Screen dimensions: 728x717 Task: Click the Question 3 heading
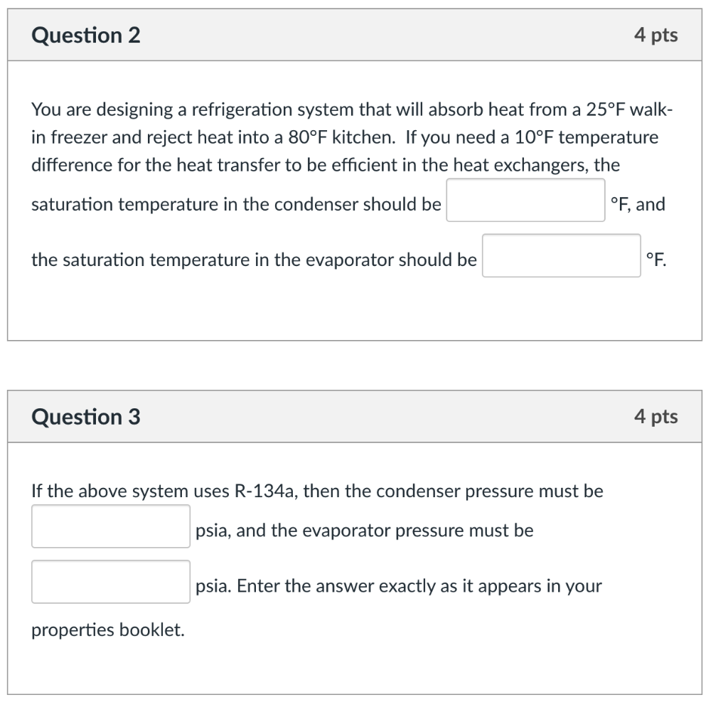click(86, 417)
